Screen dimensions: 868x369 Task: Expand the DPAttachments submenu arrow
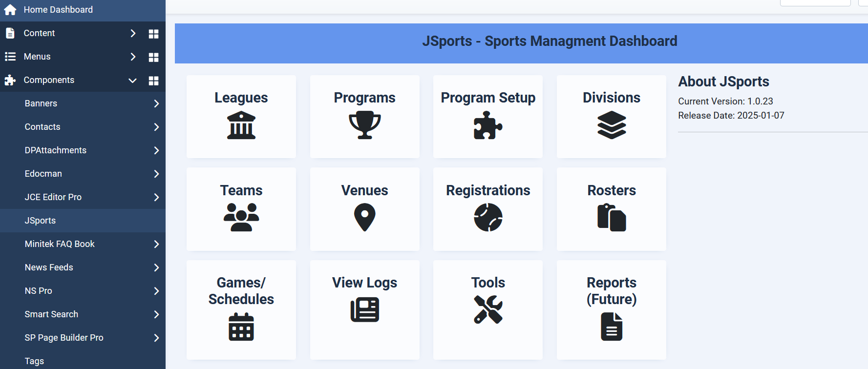(x=156, y=150)
